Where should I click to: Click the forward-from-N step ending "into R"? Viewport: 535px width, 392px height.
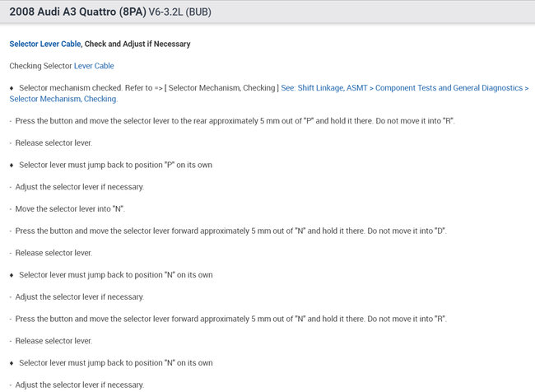pyautogui.click(x=230, y=319)
